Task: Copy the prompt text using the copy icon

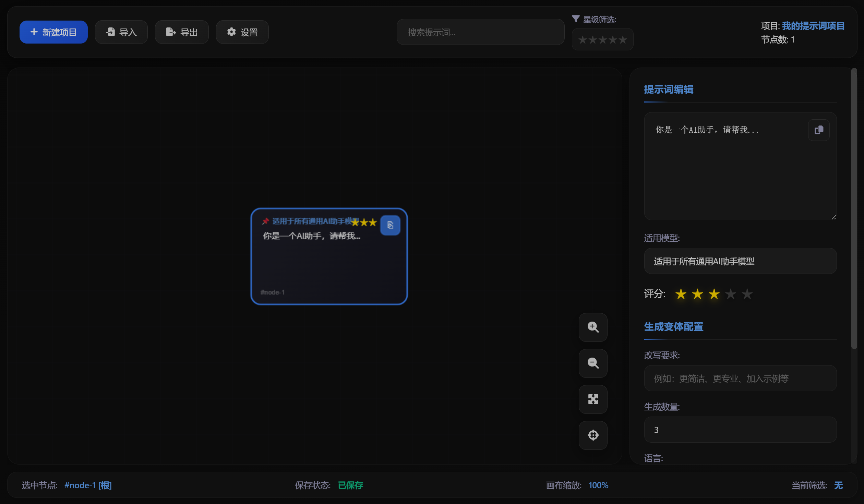Action: [819, 130]
